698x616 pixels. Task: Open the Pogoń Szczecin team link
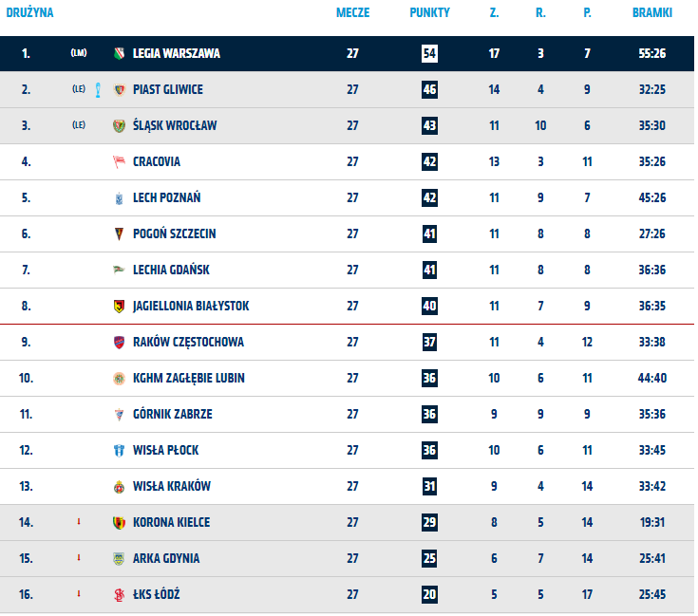pos(174,233)
